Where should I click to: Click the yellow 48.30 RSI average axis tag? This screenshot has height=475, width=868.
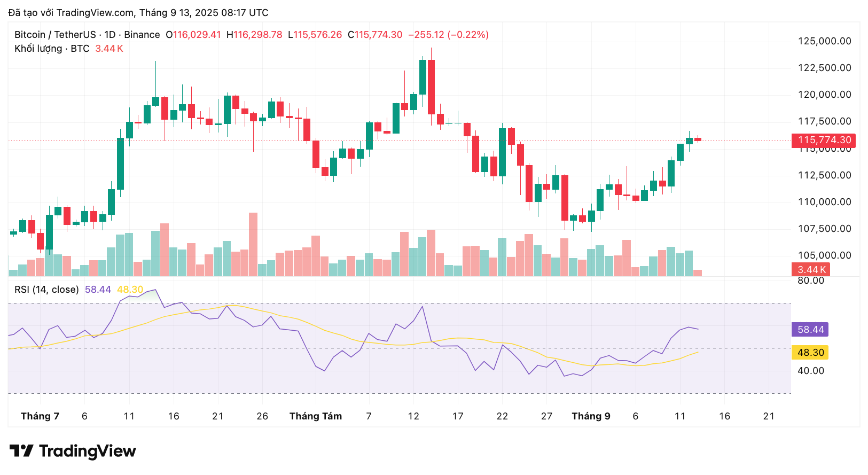pos(810,353)
